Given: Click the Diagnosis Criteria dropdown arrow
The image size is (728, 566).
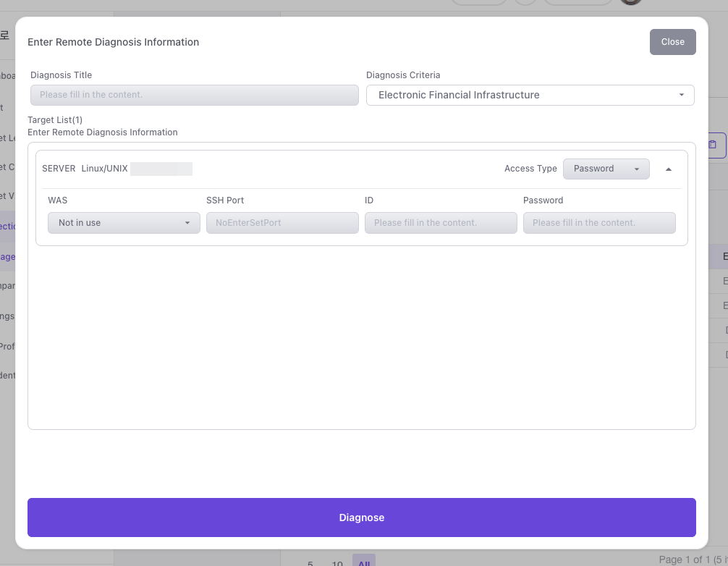Looking at the screenshot, I should click(x=681, y=96).
